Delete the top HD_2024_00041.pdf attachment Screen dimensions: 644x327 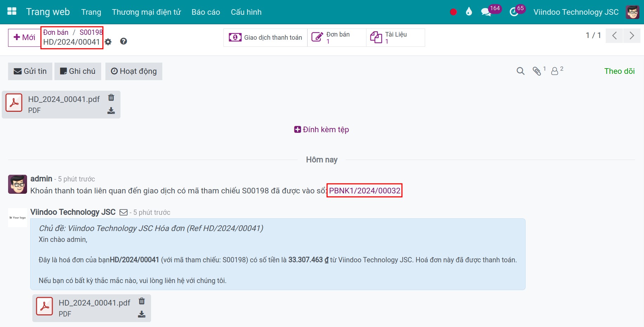coord(111,97)
